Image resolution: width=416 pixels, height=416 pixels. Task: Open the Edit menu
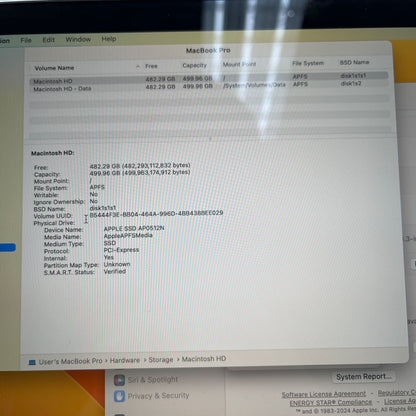[48, 40]
